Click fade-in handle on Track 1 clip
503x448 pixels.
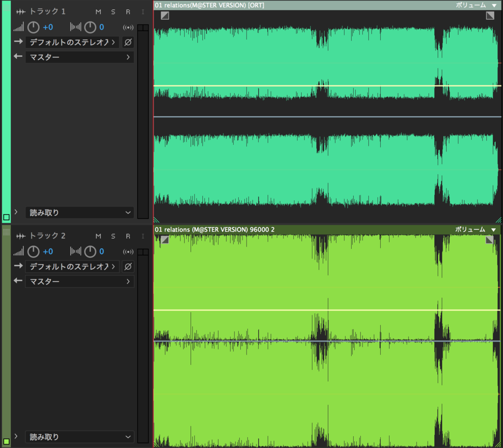click(x=165, y=15)
